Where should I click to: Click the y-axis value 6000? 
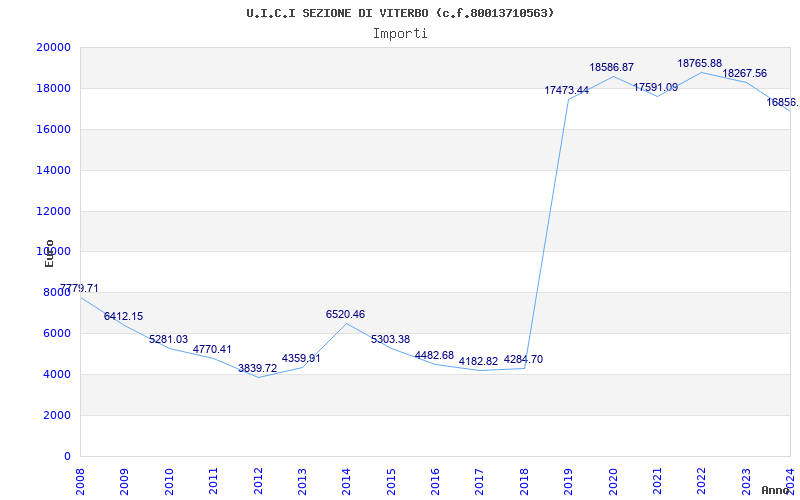coord(56,333)
